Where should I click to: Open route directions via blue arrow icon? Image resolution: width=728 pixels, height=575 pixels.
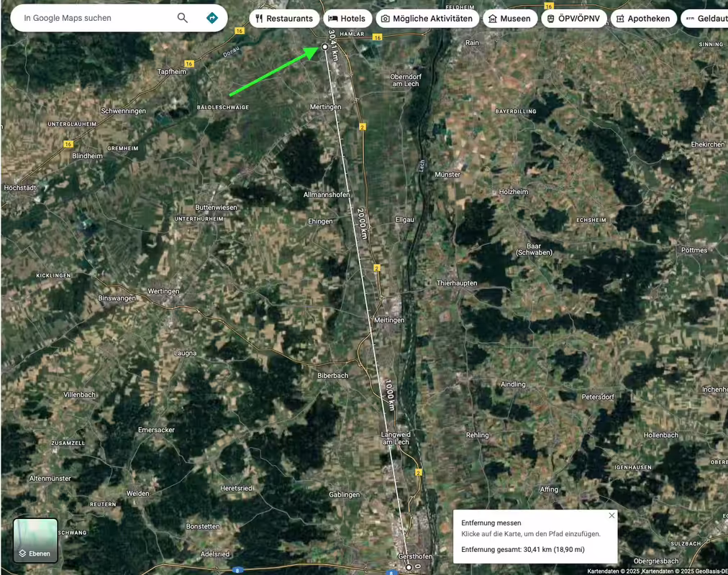[211, 18]
